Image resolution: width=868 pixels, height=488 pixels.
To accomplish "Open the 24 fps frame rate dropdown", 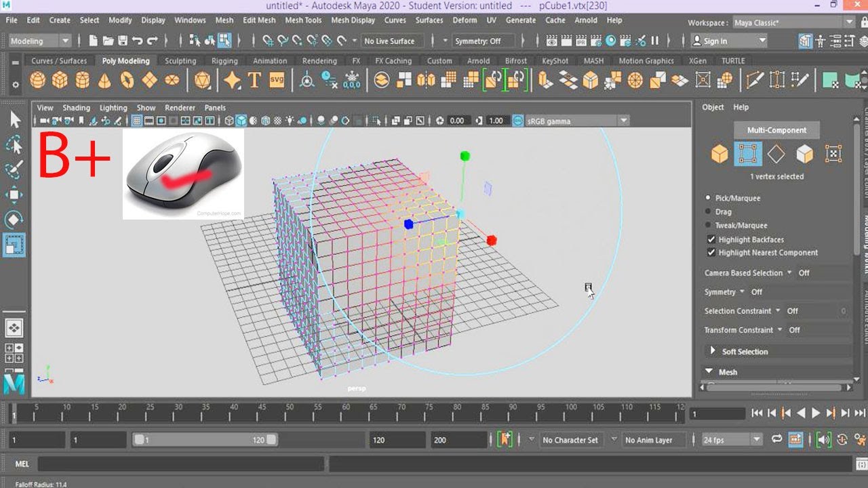I will (732, 439).
